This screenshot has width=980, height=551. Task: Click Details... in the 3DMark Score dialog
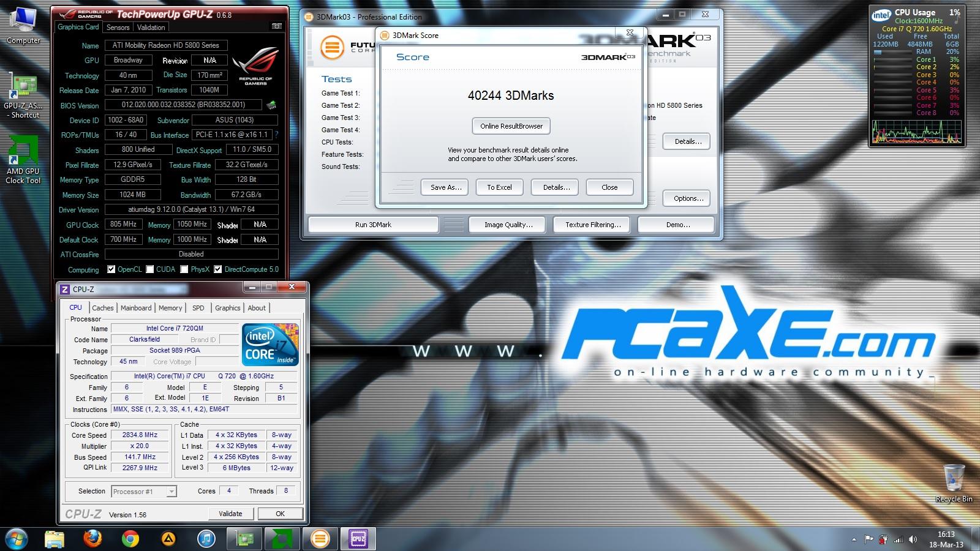click(556, 187)
